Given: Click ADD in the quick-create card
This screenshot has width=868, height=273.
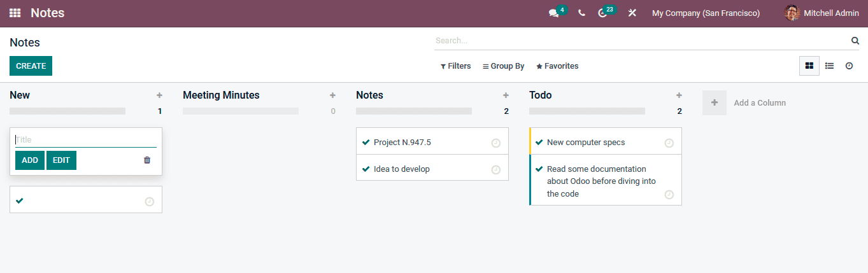Looking at the screenshot, I should click(30, 160).
